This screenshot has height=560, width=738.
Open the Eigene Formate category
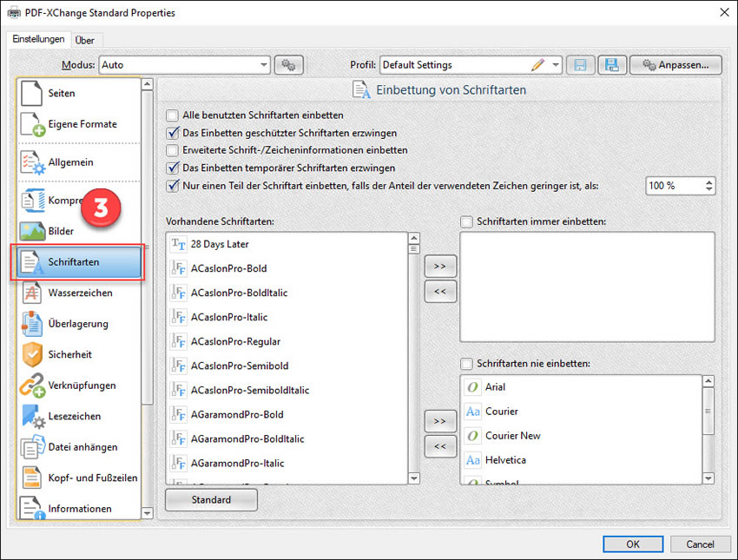click(x=79, y=124)
